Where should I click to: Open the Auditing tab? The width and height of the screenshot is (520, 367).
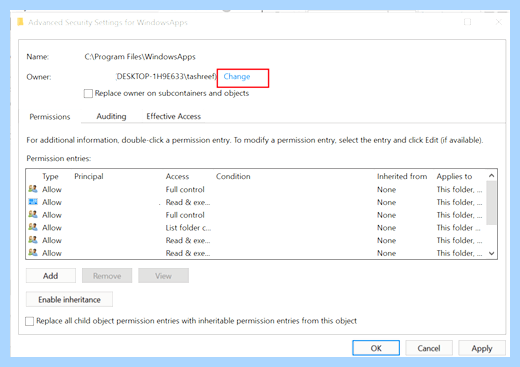coord(111,116)
